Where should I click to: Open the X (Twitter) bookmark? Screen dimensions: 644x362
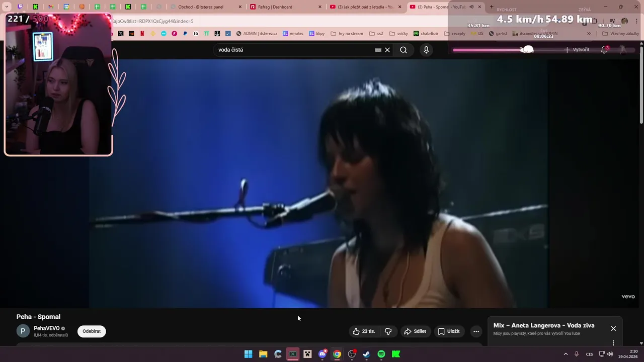(x=121, y=34)
